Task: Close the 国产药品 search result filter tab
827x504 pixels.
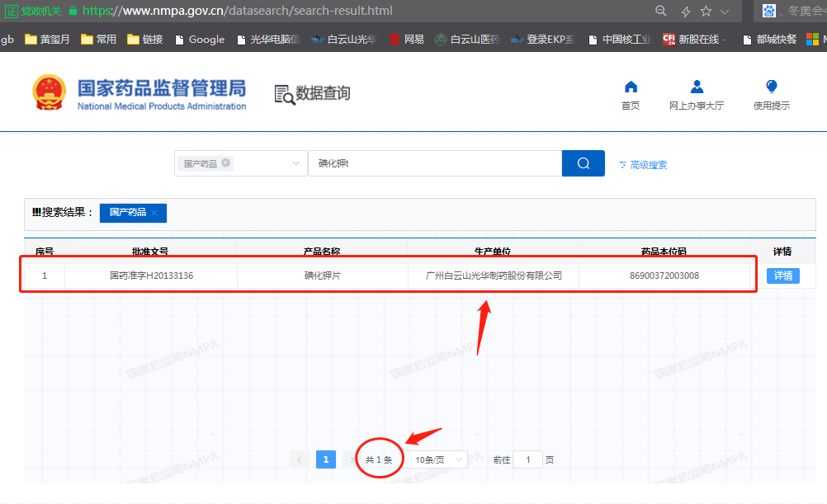Action: [154, 213]
